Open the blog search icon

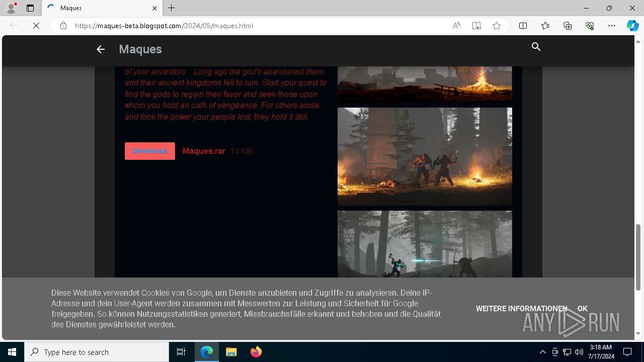click(x=536, y=47)
